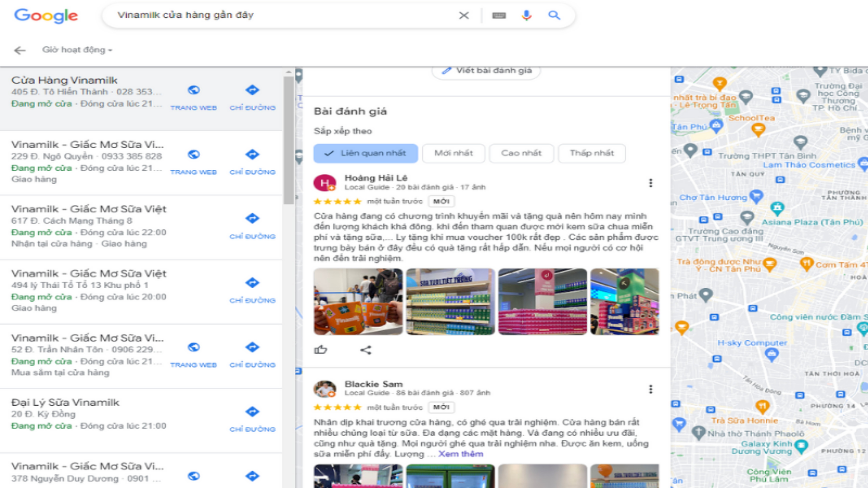
Task: Click Trà Sữa Honnie map label
Action: [745, 421]
